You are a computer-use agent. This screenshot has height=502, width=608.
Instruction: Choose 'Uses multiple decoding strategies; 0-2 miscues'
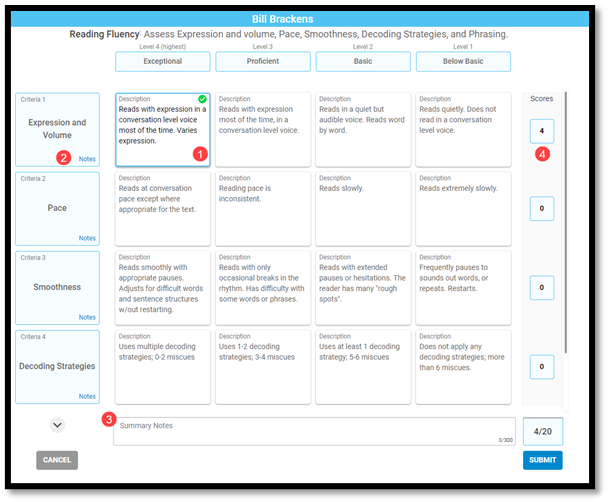162,367
